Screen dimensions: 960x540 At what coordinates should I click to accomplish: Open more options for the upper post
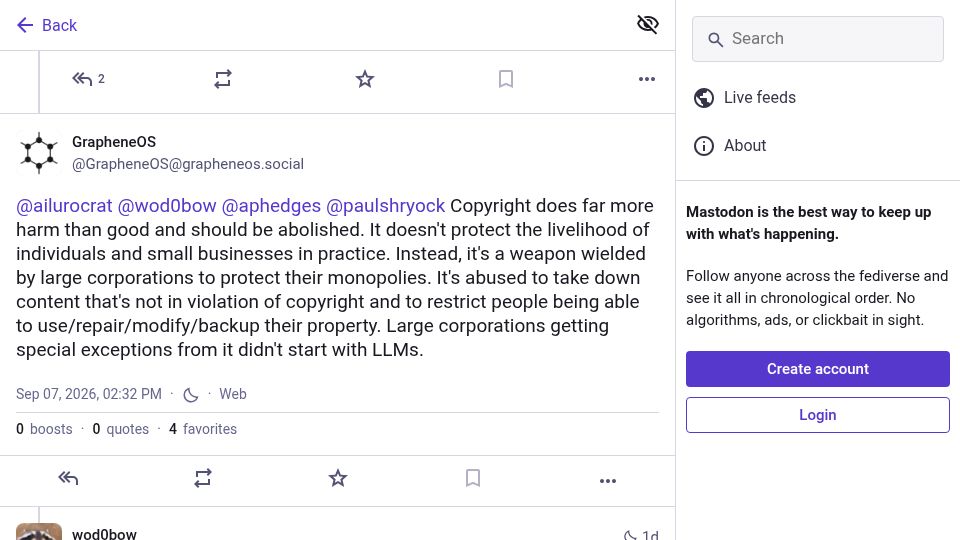point(647,79)
